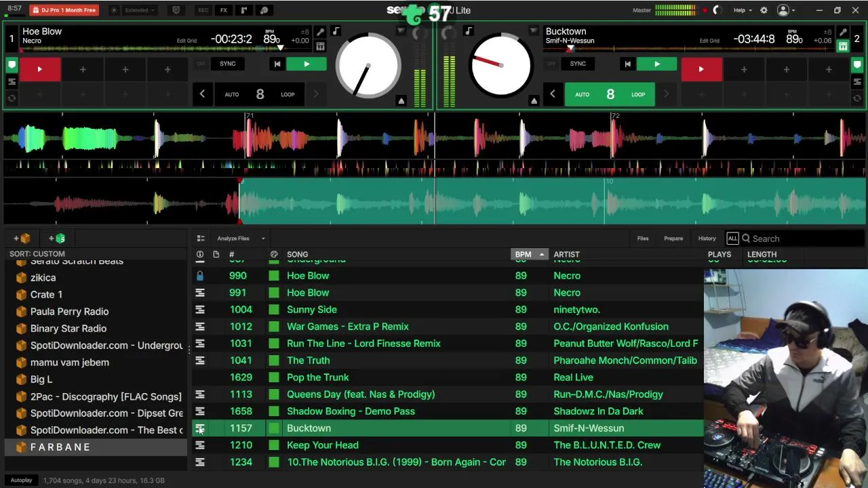
Task: Open the History panel tab
Action: pyautogui.click(x=707, y=239)
